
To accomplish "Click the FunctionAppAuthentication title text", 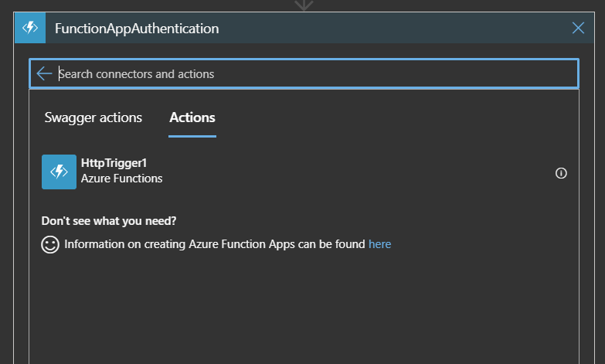I will [x=137, y=29].
